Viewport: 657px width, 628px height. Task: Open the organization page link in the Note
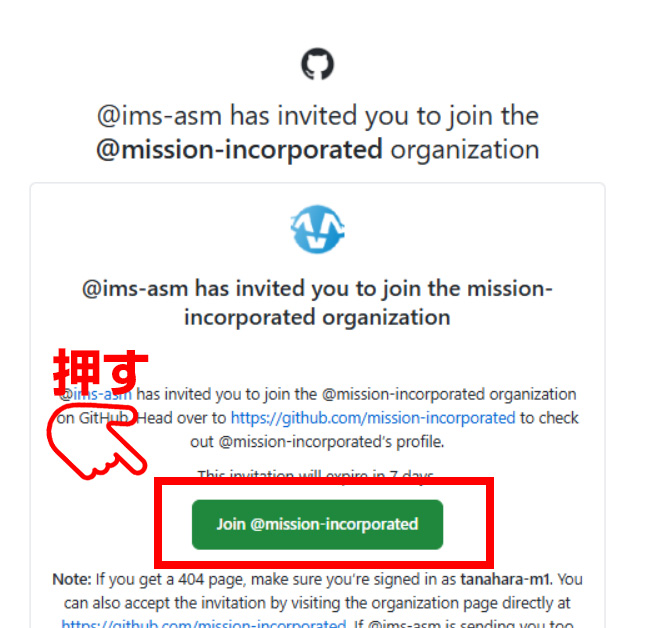204,624
